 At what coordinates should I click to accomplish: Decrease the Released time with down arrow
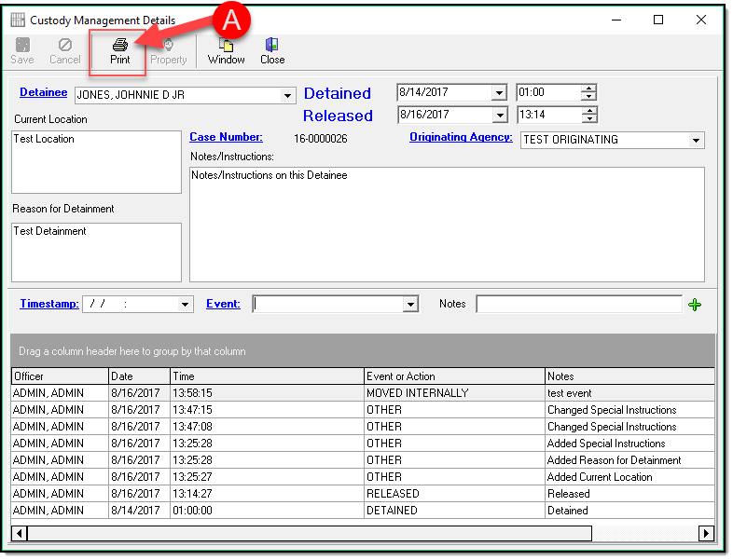pos(588,119)
